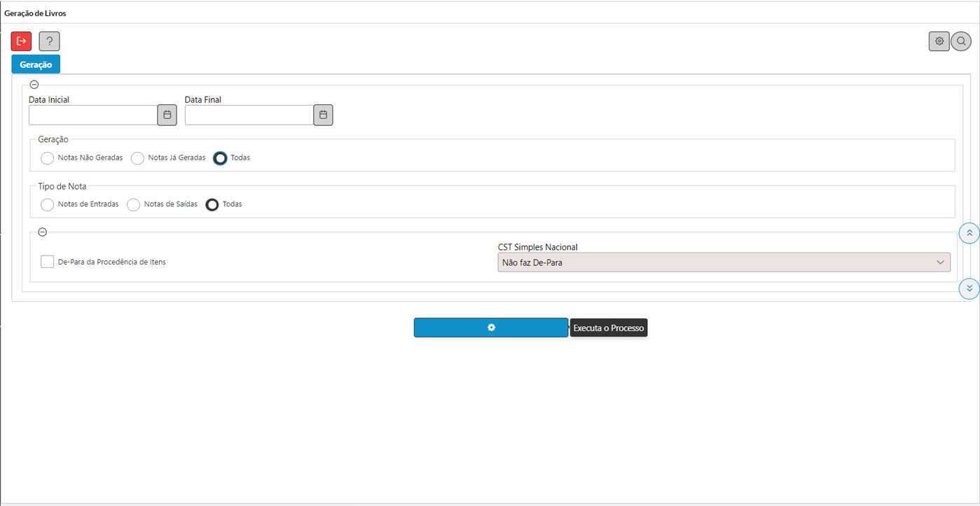
Task: Click the double chevron up button
Action: [x=969, y=233]
